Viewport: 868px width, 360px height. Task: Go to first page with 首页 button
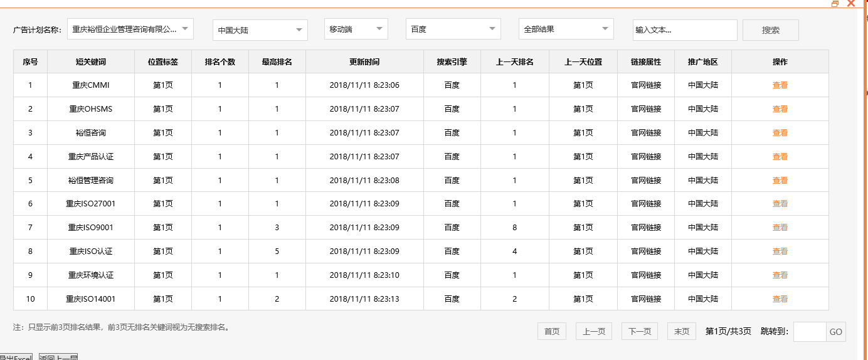(x=552, y=331)
